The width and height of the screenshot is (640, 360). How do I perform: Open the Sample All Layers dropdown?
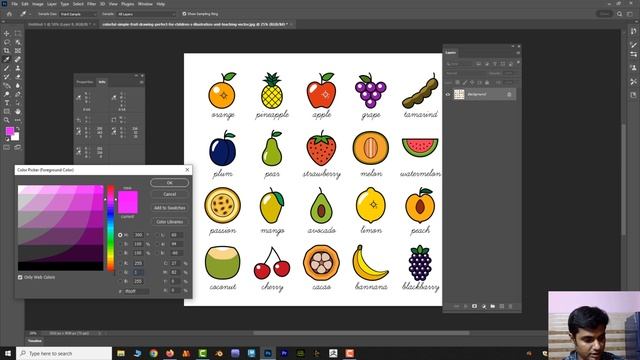point(146,14)
